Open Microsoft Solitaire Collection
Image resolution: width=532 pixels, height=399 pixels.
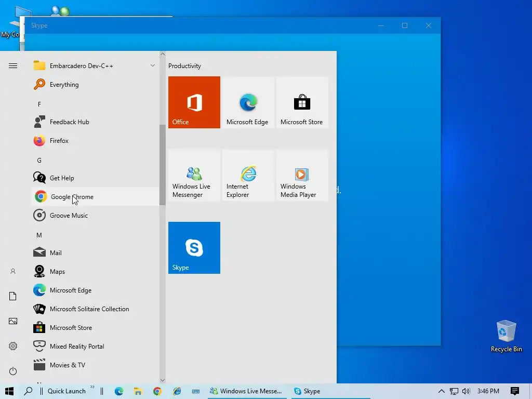click(x=95, y=309)
